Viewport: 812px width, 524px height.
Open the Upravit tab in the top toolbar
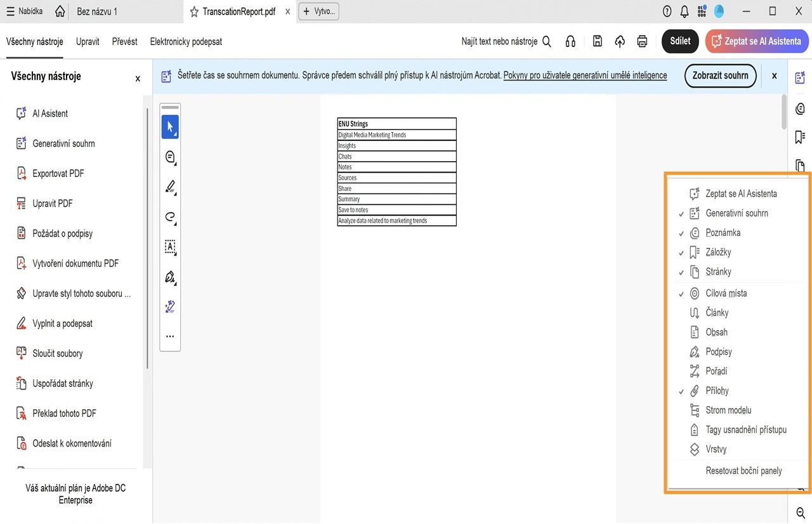(88, 41)
